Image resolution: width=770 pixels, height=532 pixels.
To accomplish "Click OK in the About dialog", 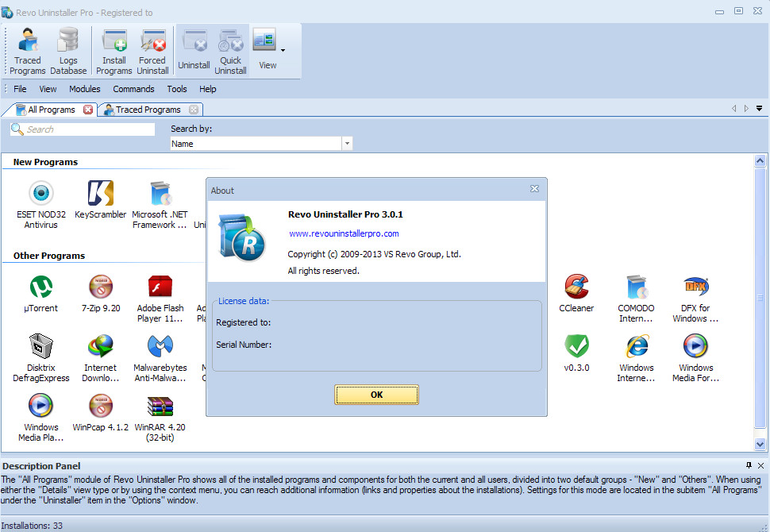I will point(376,395).
